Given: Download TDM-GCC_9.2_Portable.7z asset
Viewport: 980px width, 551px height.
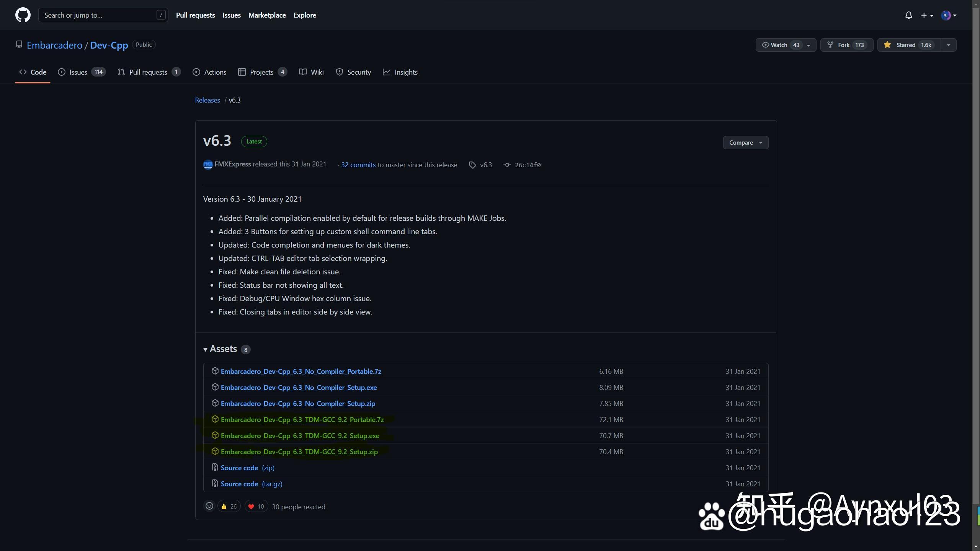Looking at the screenshot, I should point(302,419).
